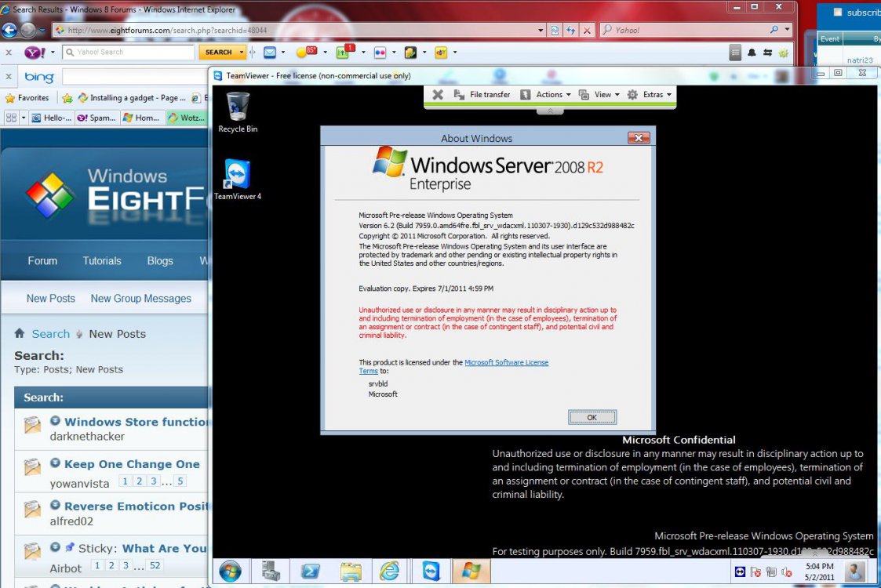Toggle Compatibility View icon in address bar

coord(555,31)
